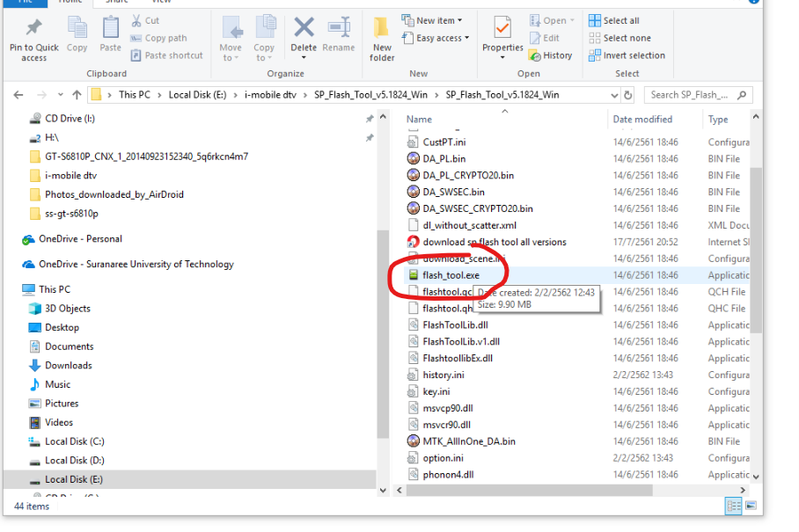This screenshot has height=532, width=799.
Task: Click the chevron after Local Disk (E:) in path
Action: point(236,95)
